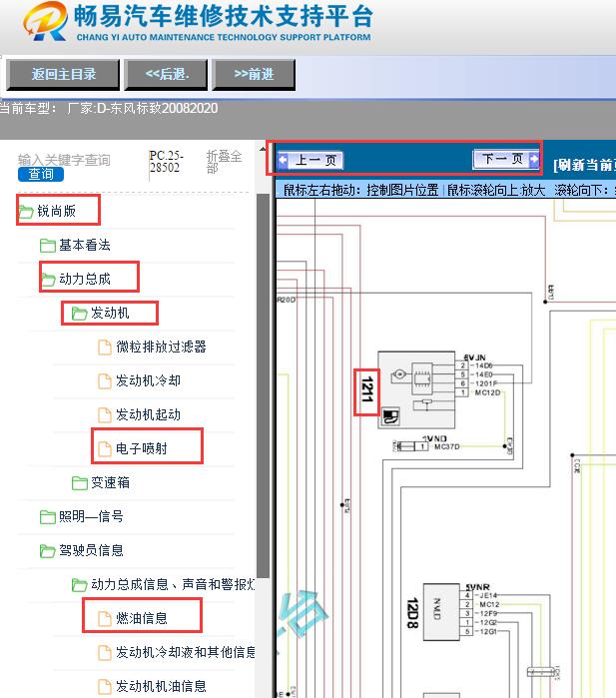Click the fuel pump icon in component 1211

(391, 416)
